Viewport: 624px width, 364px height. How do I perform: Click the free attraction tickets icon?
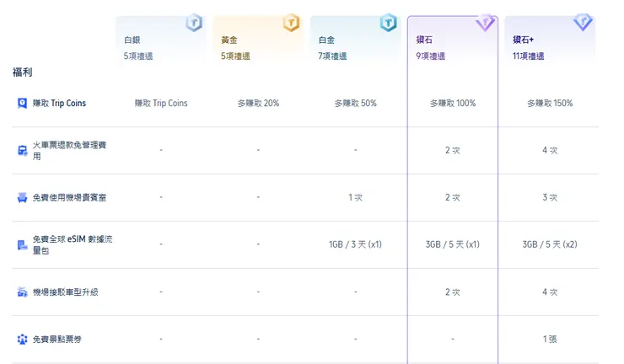(23, 340)
